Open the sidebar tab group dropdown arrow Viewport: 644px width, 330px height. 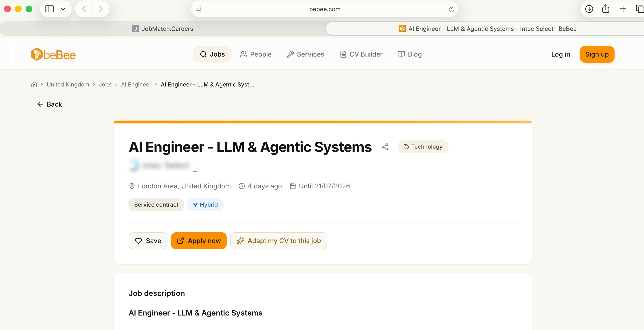(x=63, y=9)
